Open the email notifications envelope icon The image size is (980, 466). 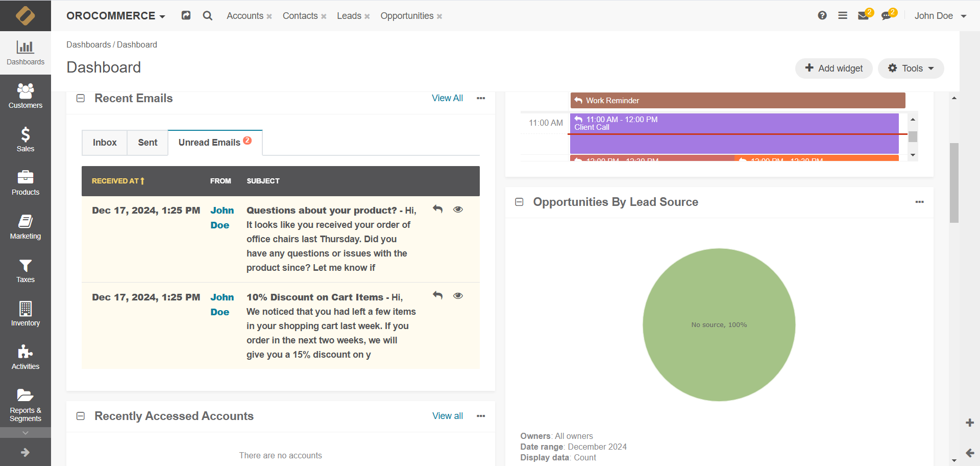[864, 15]
